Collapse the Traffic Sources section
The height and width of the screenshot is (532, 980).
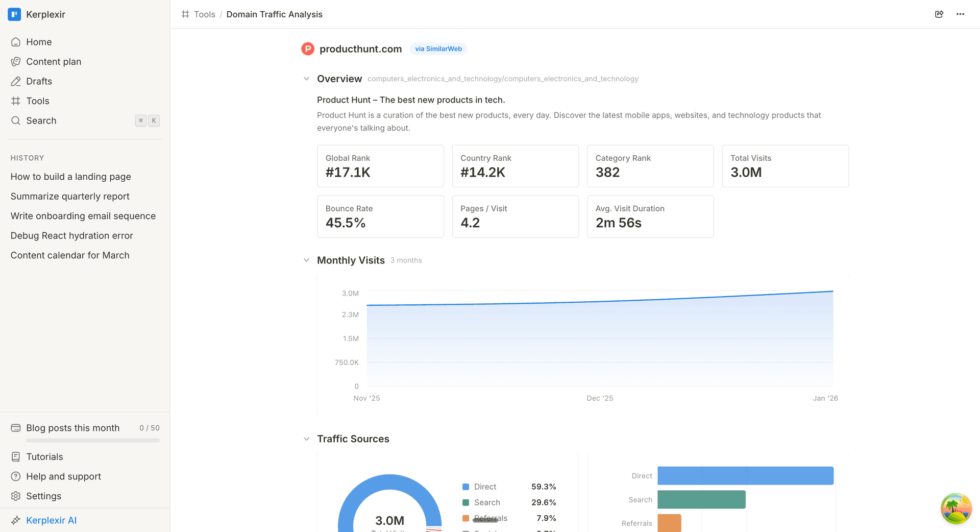tap(306, 439)
